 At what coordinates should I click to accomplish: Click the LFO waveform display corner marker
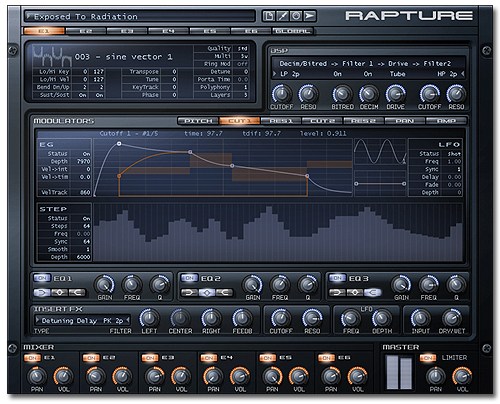pos(404,162)
